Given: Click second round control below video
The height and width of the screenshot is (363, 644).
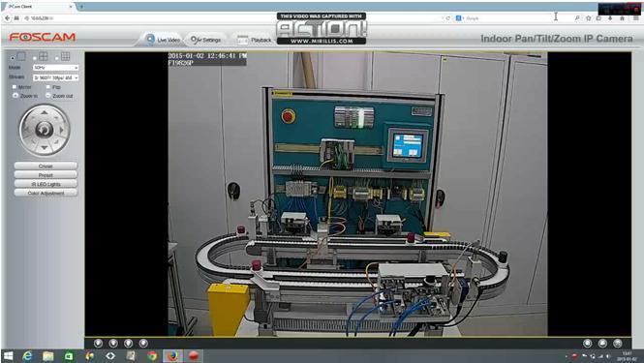Looking at the screenshot, I should coord(113,343).
